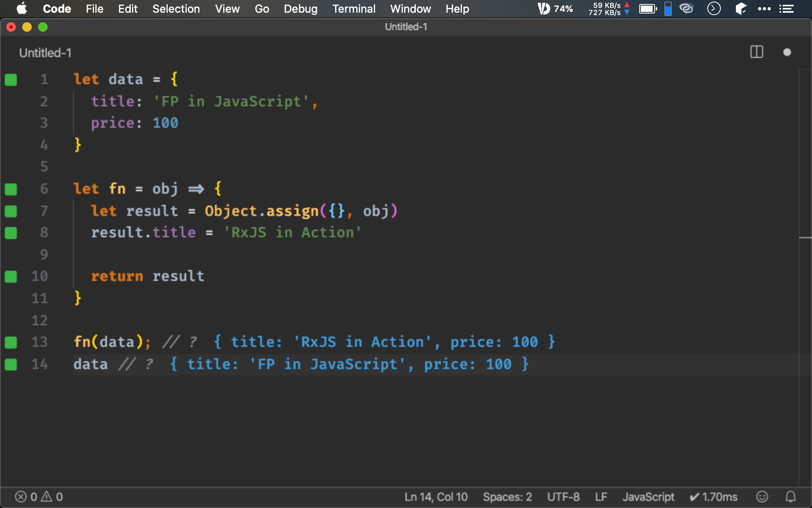The height and width of the screenshot is (508, 812).
Task: Click green coverage marker on line 1
Action: [x=11, y=80]
